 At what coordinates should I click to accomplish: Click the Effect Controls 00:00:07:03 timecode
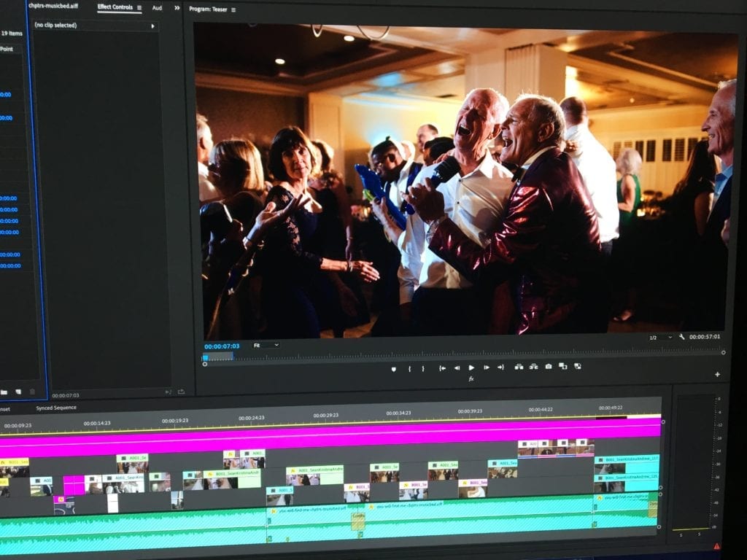[66, 395]
